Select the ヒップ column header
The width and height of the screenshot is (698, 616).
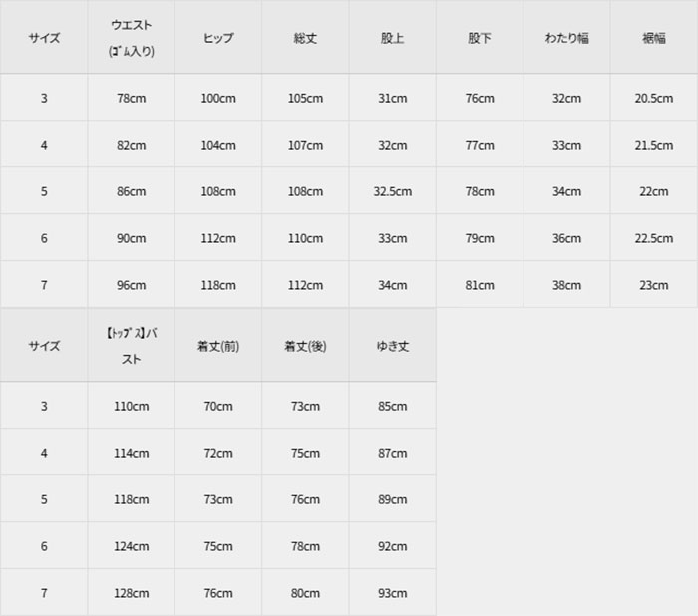point(218,38)
